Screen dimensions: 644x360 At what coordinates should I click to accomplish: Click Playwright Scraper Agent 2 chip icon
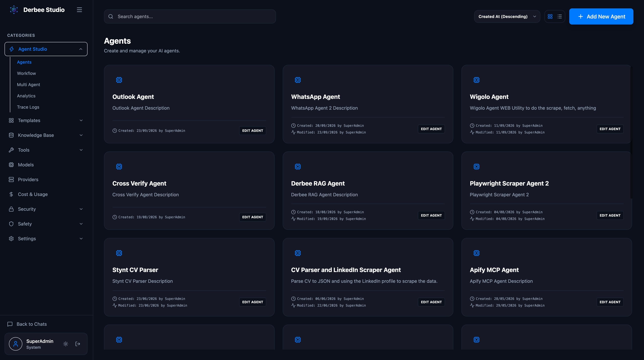tap(477, 166)
